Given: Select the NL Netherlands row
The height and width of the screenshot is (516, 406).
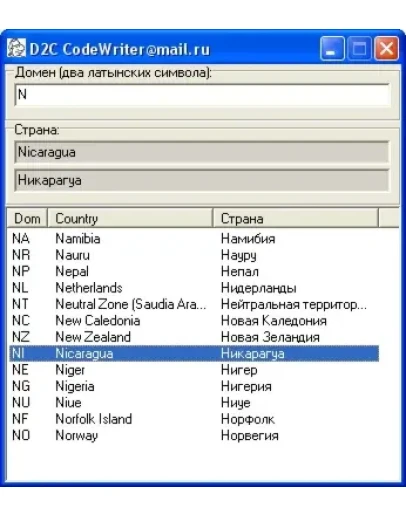Looking at the screenshot, I should pyautogui.click(x=194, y=288).
